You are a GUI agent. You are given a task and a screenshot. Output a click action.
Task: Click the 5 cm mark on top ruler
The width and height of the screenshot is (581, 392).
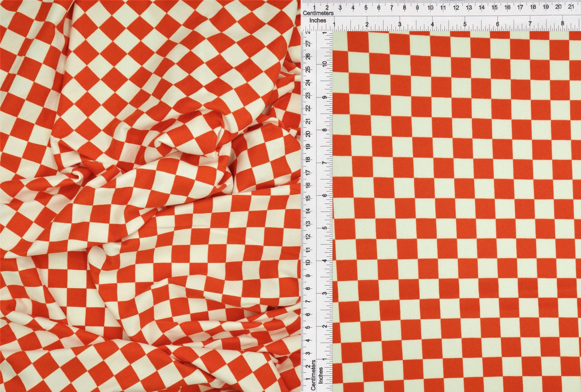366,7
